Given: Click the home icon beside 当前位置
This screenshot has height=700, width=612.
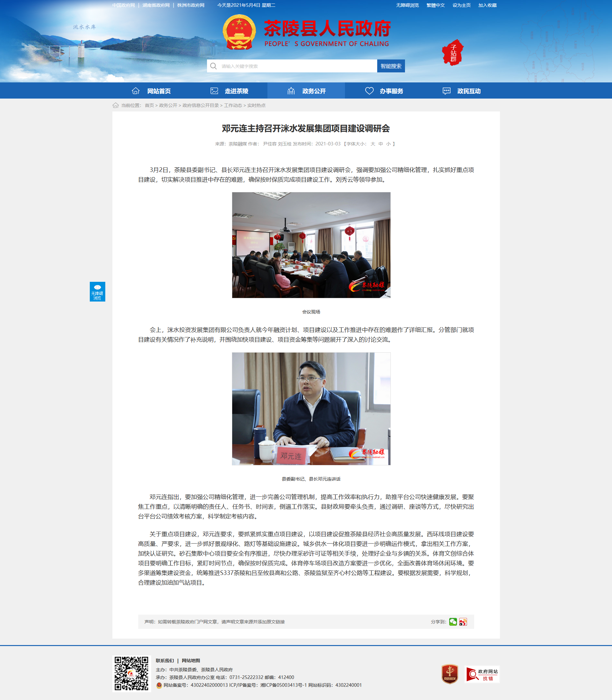Looking at the screenshot, I should [x=115, y=105].
